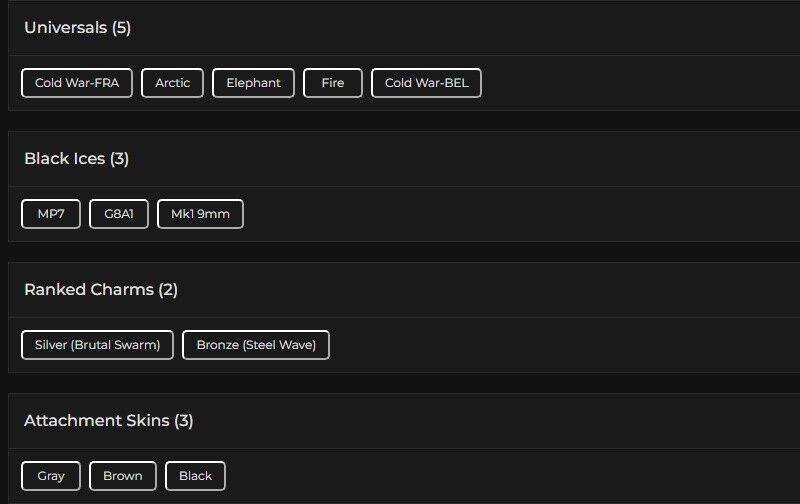Click the Cold War-FRA universal tag
Viewport: 800px width, 504px height.
pos(77,83)
